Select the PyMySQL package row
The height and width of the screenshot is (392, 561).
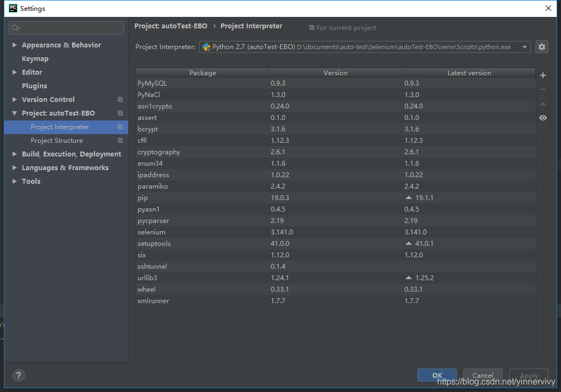(x=336, y=83)
